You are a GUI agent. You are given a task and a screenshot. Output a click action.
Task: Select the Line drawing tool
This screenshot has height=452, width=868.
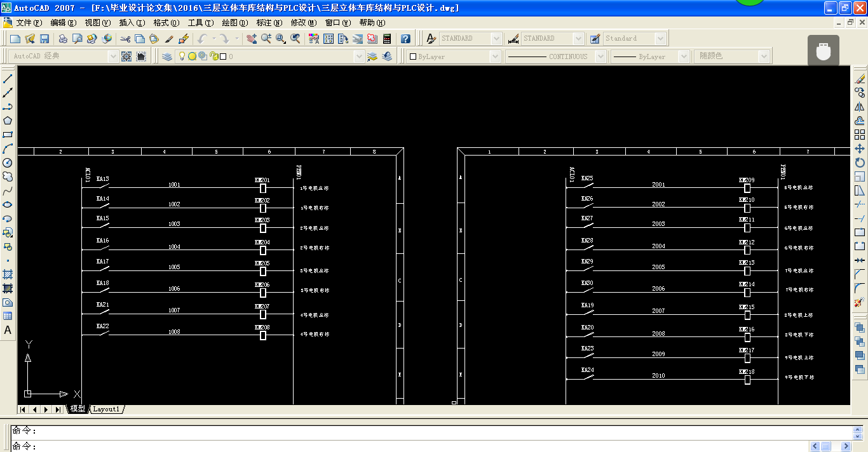tap(8, 79)
